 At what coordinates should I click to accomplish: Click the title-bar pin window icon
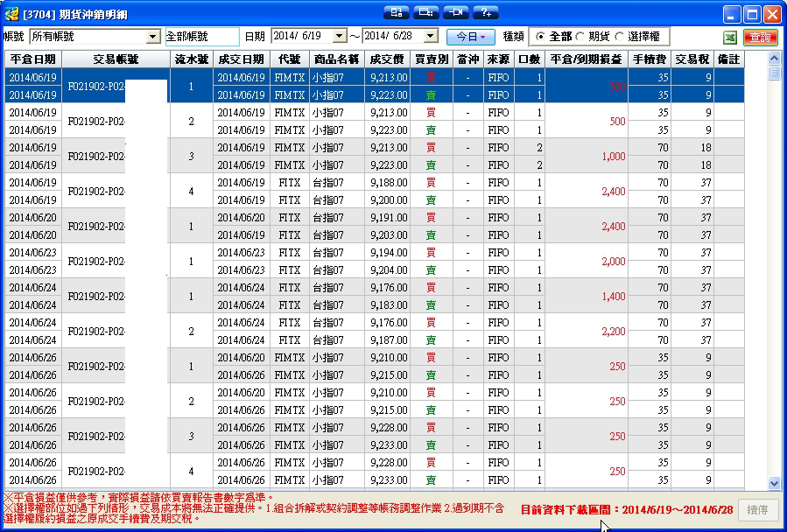456,12
